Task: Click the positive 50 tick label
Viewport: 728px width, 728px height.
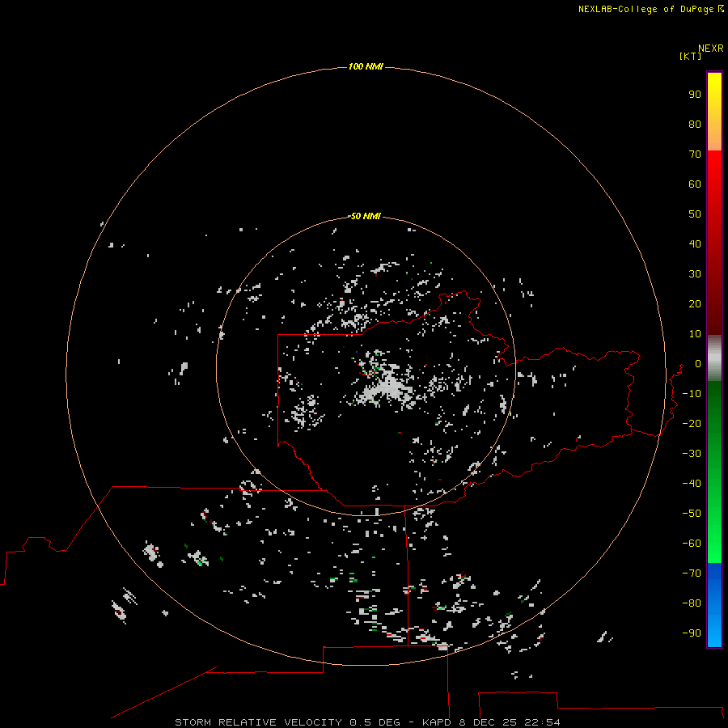Action: pyautogui.click(x=695, y=214)
